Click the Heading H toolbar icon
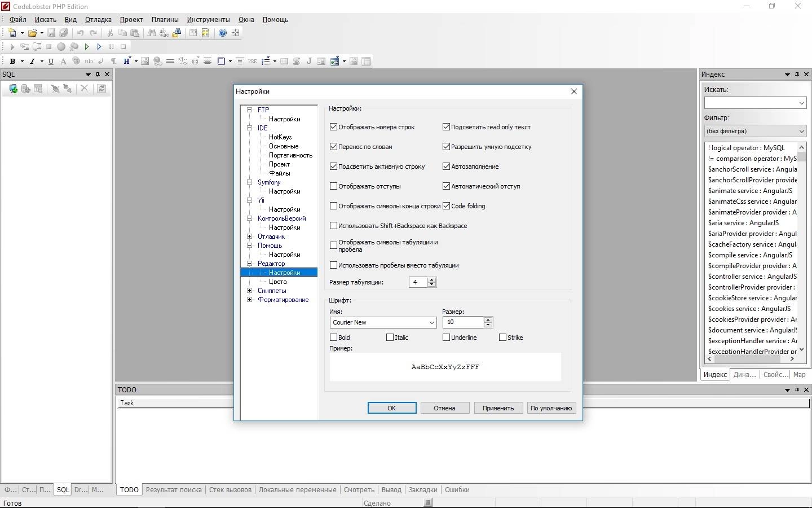Screen dimensions: 812x508 [127, 61]
